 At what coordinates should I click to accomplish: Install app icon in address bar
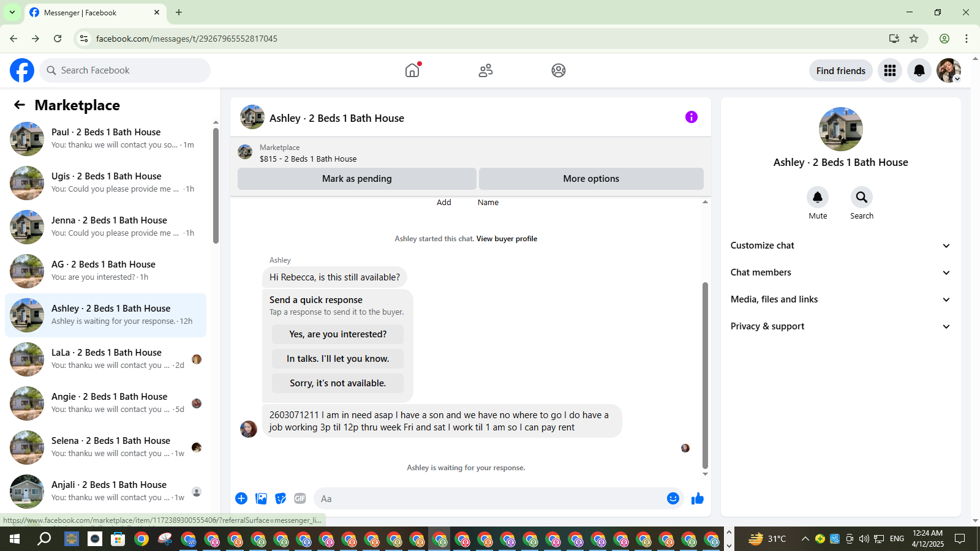894,39
